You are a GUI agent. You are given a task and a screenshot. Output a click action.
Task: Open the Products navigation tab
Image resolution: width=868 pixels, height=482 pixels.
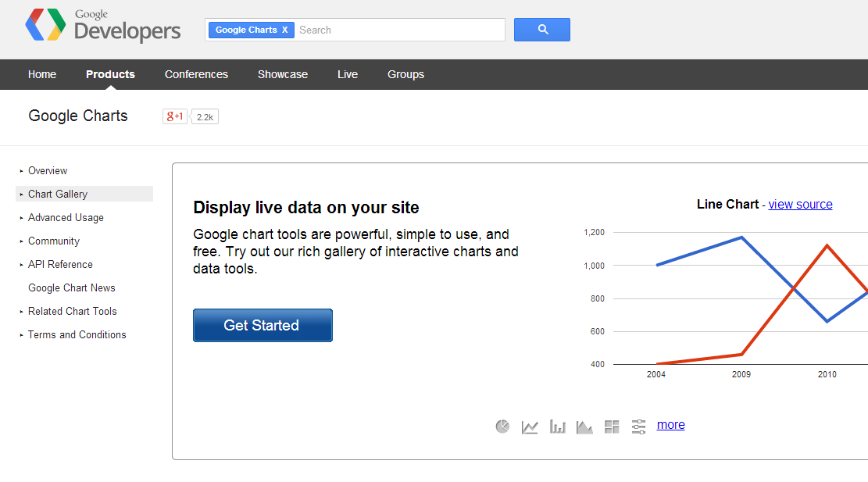pyautogui.click(x=110, y=74)
